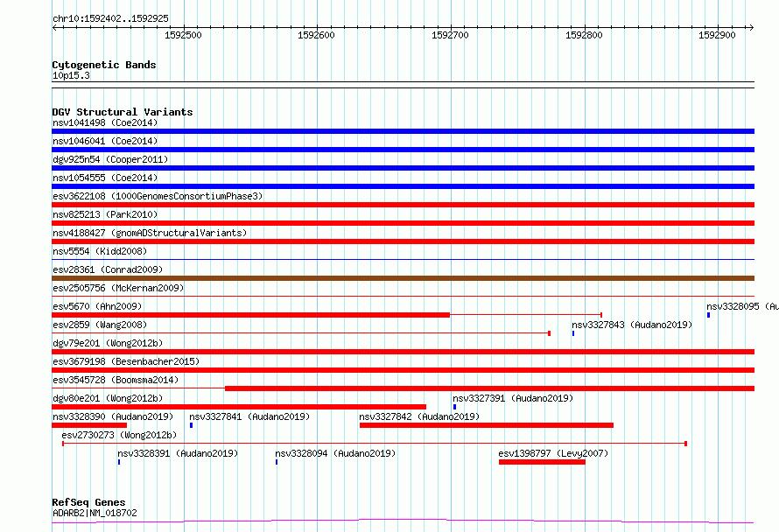Image resolution: width=779 pixels, height=532 pixels.
Task: Click the 1592700 ruler position
Action: [450, 35]
